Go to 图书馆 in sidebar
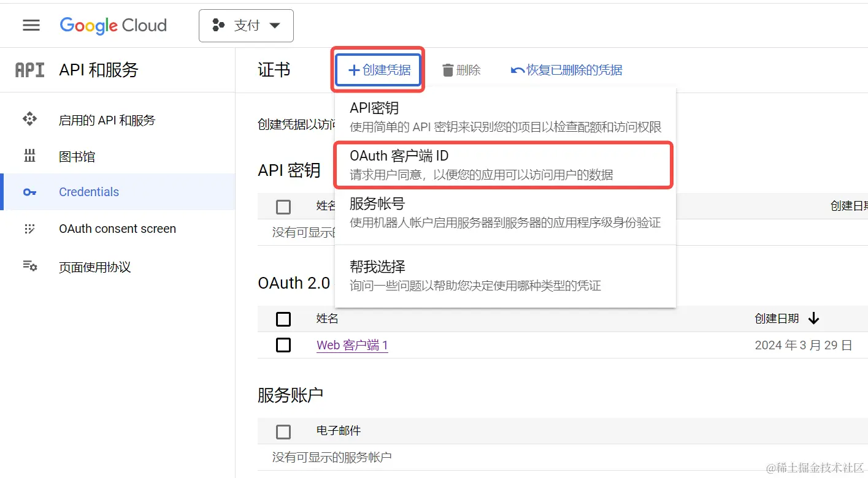The height and width of the screenshot is (478, 868). coord(77,157)
